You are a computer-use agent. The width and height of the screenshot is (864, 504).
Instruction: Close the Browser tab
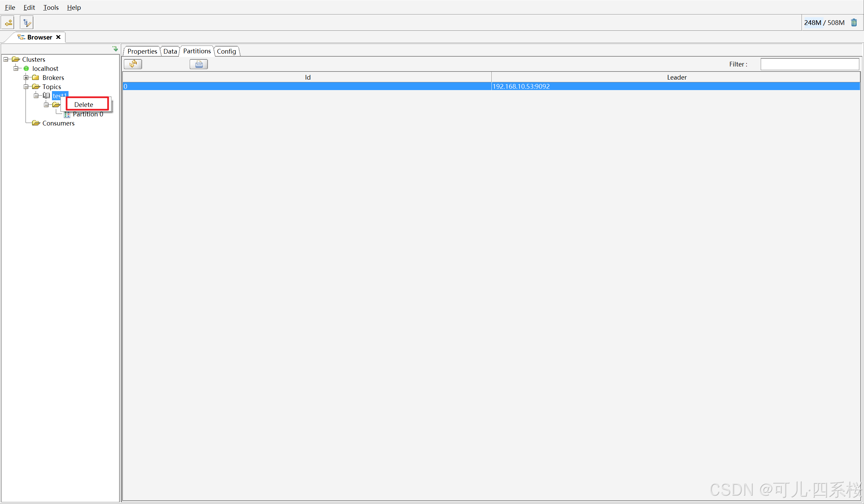[58, 37]
